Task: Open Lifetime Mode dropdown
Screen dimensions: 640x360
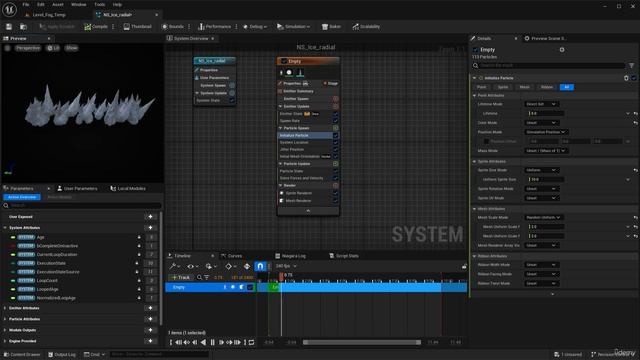Action: [x=541, y=104]
